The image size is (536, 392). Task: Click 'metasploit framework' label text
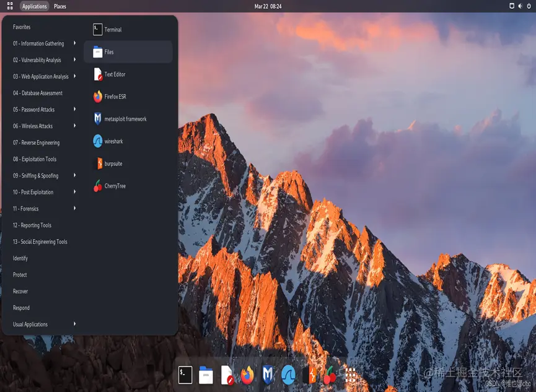pyautogui.click(x=125, y=119)
